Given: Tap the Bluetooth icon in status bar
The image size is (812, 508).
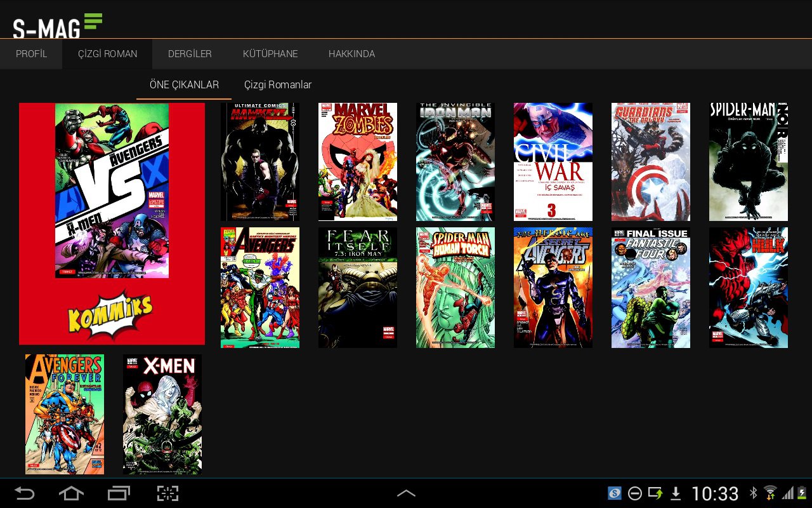Looking at the screenshot, I should (x=754, y=493).
